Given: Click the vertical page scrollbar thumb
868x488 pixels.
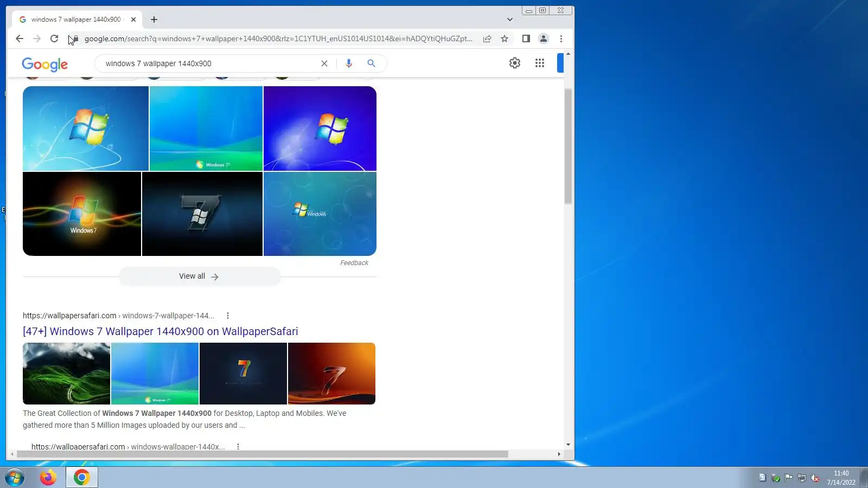Looking at the screenshot, I should 568,146.
